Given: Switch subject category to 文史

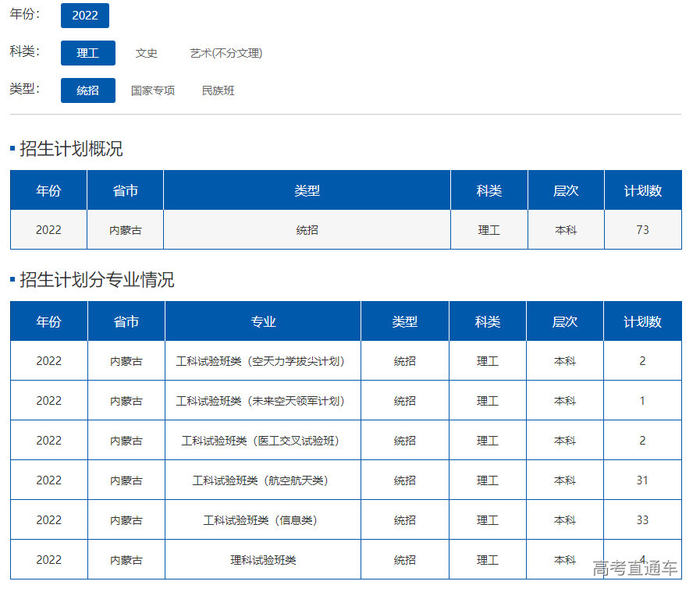Looking at the screenshot, I should (x=146, y=53).
